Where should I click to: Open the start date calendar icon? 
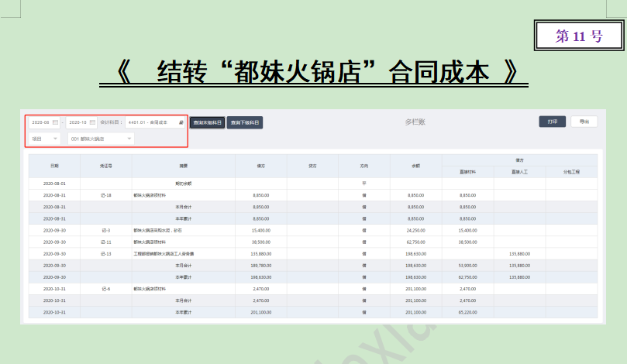pyautogui.click(x=55, y=122)
